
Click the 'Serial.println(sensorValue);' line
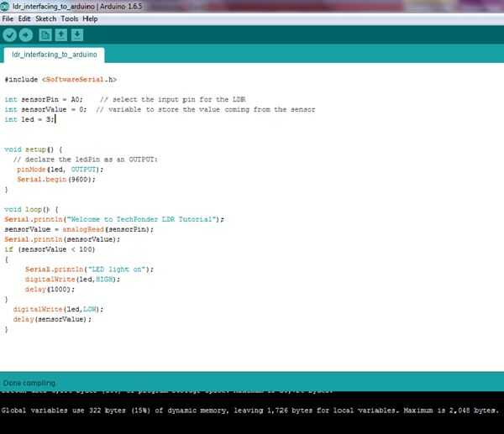point(62,239)
